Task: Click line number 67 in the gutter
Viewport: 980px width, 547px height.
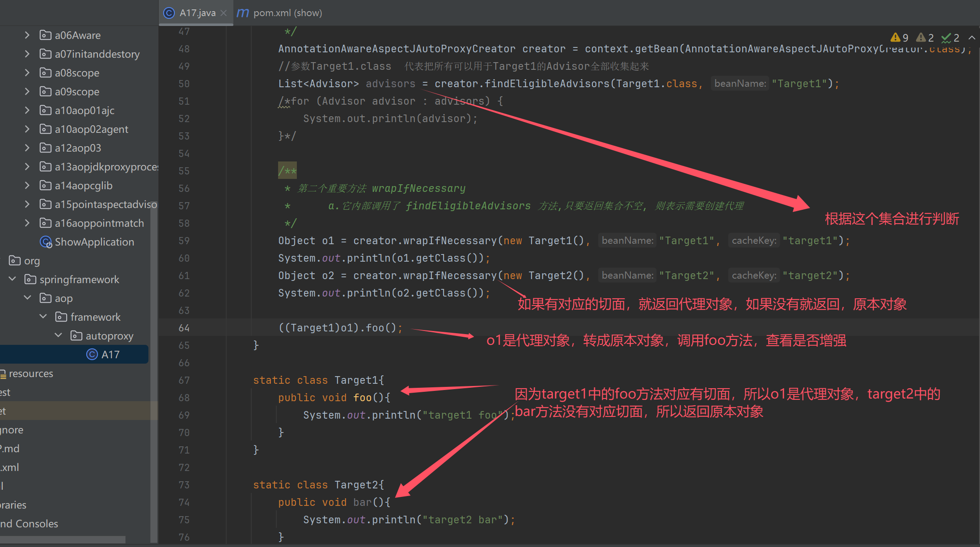Action: point(184,380)
